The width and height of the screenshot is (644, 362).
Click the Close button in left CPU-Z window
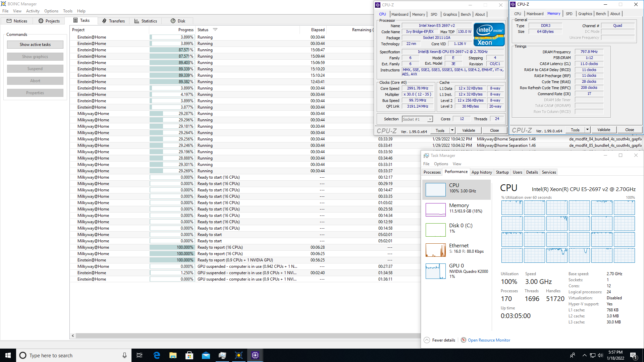pos(494,130)
